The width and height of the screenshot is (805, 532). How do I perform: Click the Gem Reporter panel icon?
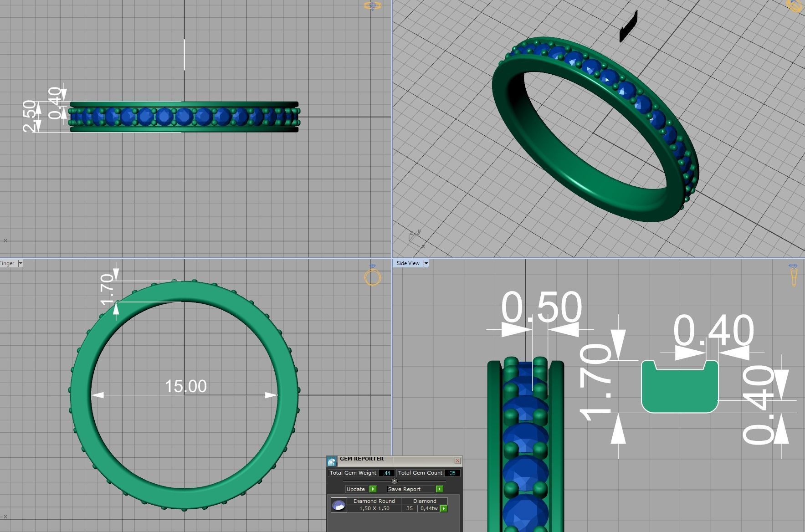332,460
